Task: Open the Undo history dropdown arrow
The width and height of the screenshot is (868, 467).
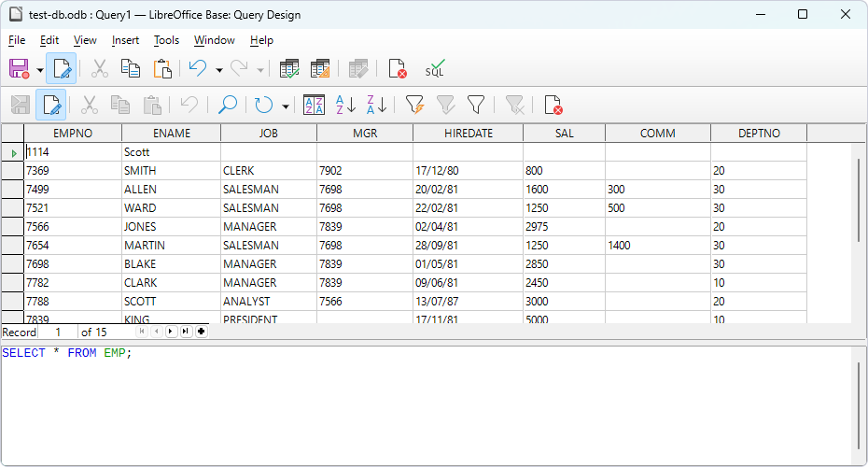Action: pos(219,70)
